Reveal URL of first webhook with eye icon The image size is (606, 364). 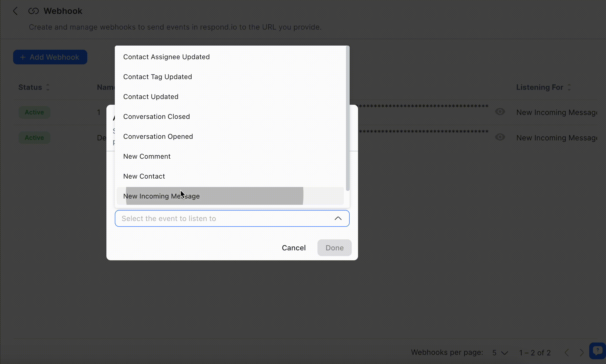(x=500, y=112)
